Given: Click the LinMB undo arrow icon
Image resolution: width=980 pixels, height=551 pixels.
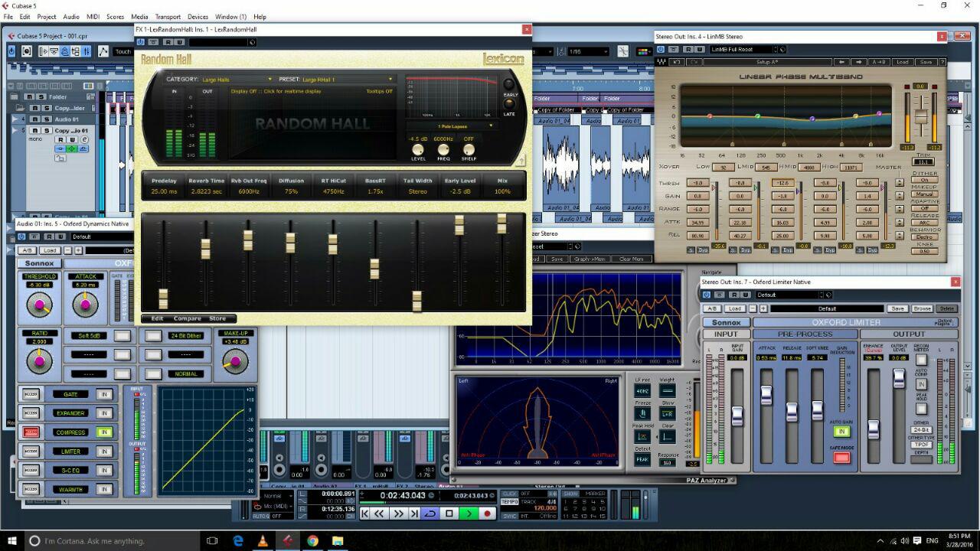Looking at the screenshot, I should click(x=677, y=62).
